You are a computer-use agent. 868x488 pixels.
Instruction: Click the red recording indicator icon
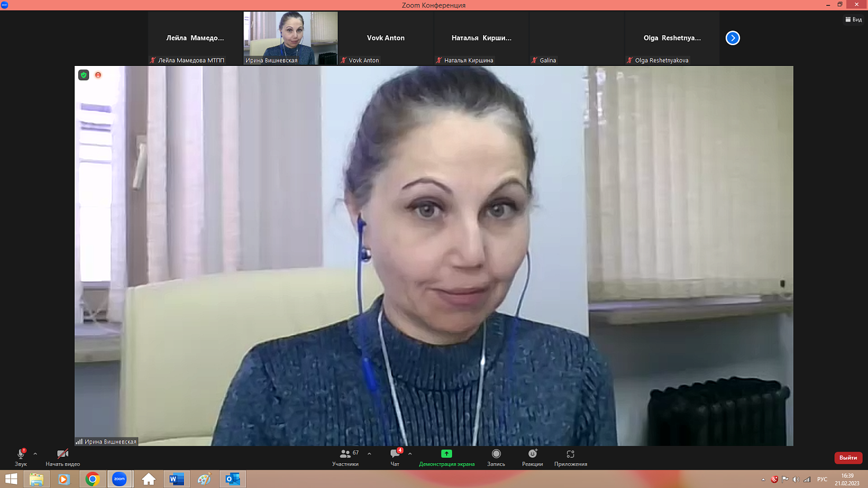click(x=98, y=75)
